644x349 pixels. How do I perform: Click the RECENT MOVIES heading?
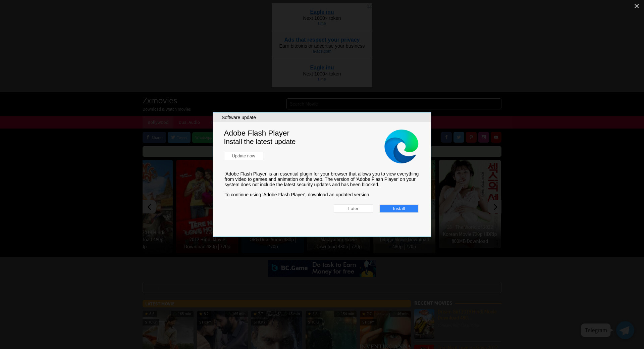coord(433,303)
